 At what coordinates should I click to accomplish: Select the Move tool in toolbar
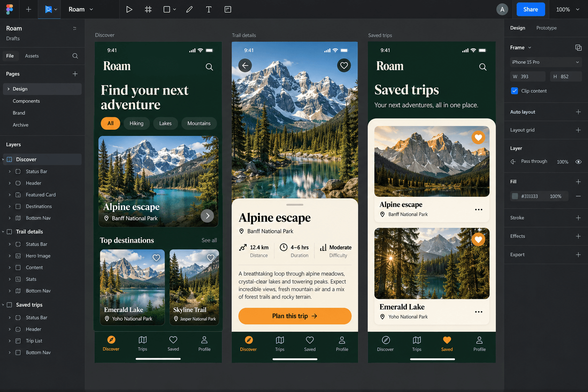[48, 9]
